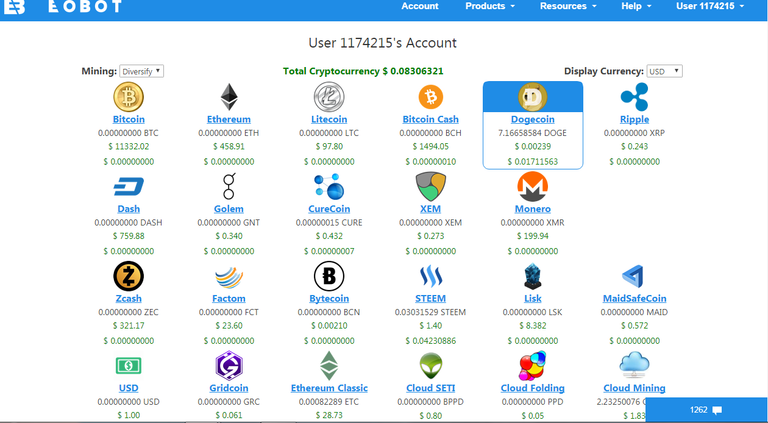Click the Cloud Mining cloud icon
Viewport: 768px width, 423px height.
tap(634, 365)
